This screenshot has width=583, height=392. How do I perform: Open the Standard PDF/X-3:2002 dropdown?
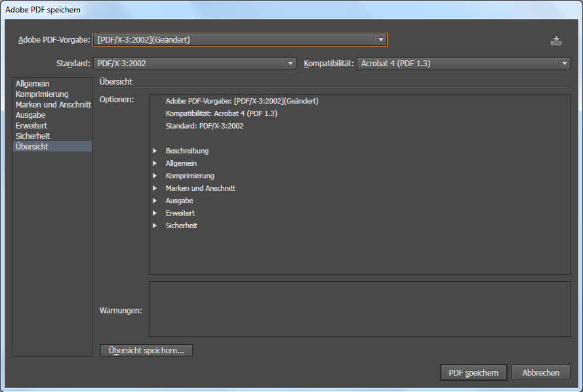(195, 64)
